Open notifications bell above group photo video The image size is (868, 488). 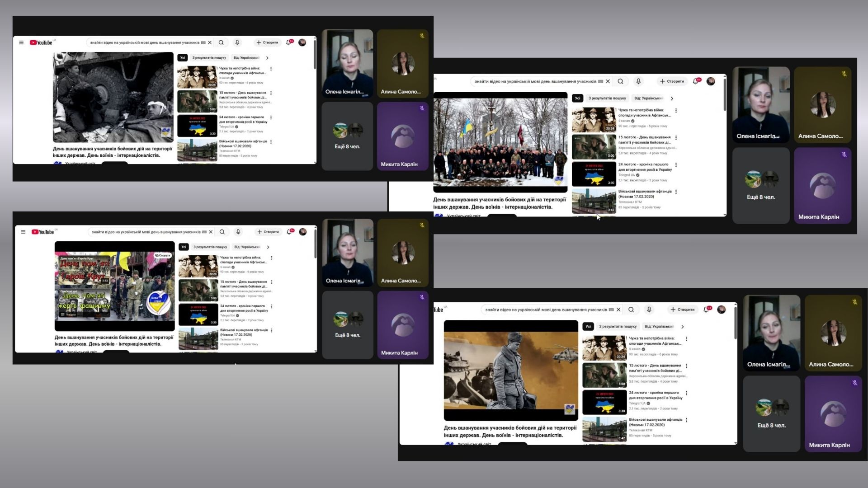tap(696, 81)
